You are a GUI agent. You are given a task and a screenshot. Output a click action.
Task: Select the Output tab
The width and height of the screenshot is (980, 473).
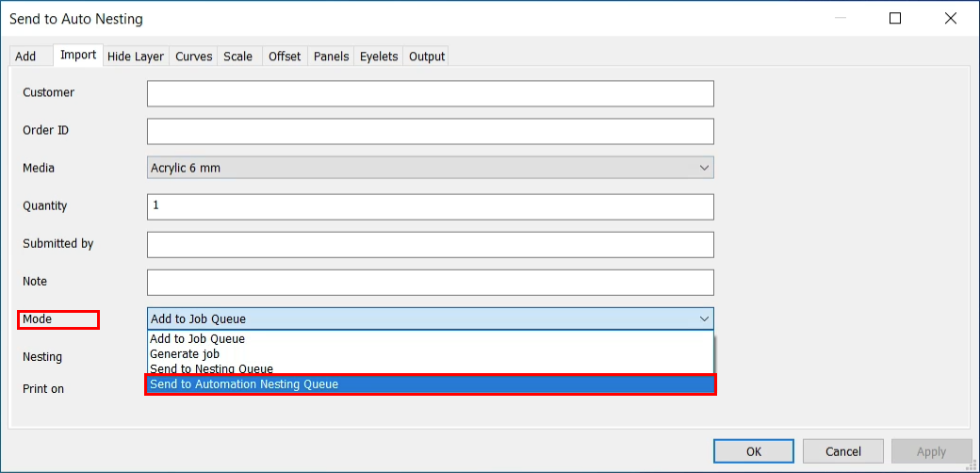tap(426, 57)
